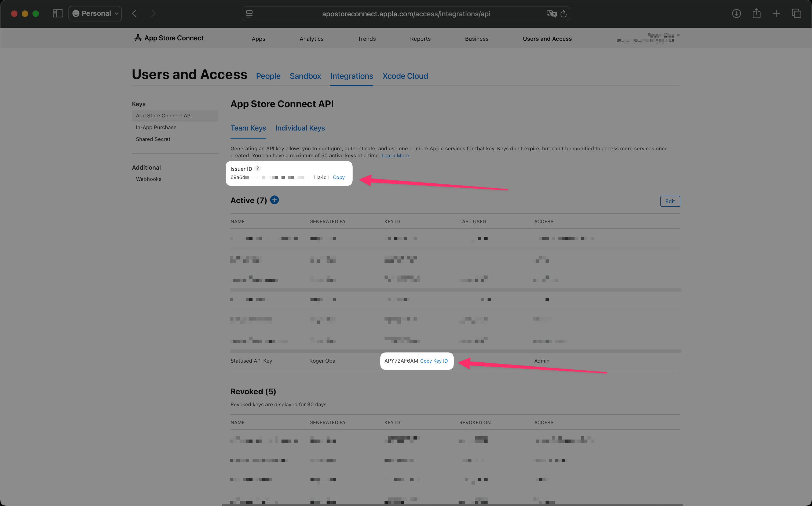812x506 pixels.
Task: Open the translate icon in the address bar
Action: tap(552, 13)
